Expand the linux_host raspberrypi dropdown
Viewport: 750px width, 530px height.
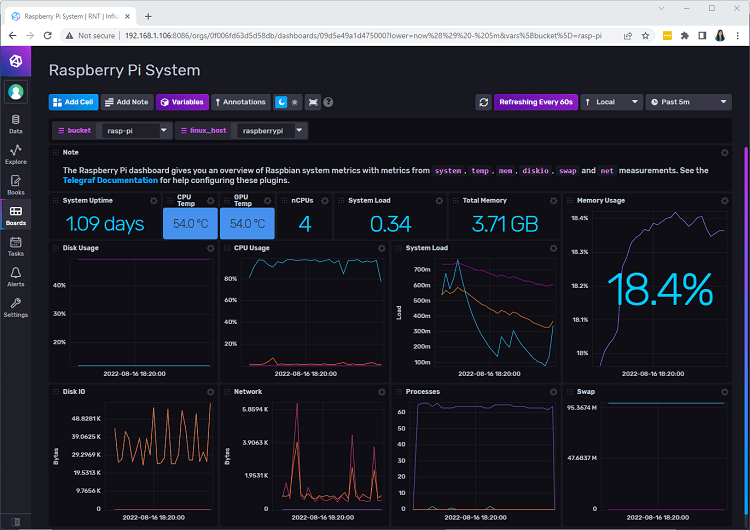[x=270, y=131]
